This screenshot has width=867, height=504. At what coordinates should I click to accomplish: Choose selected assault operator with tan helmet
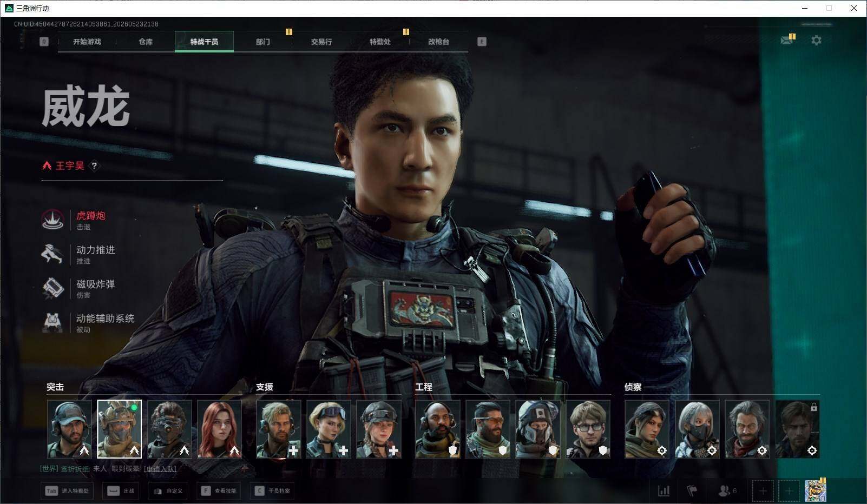click(119, 429)
